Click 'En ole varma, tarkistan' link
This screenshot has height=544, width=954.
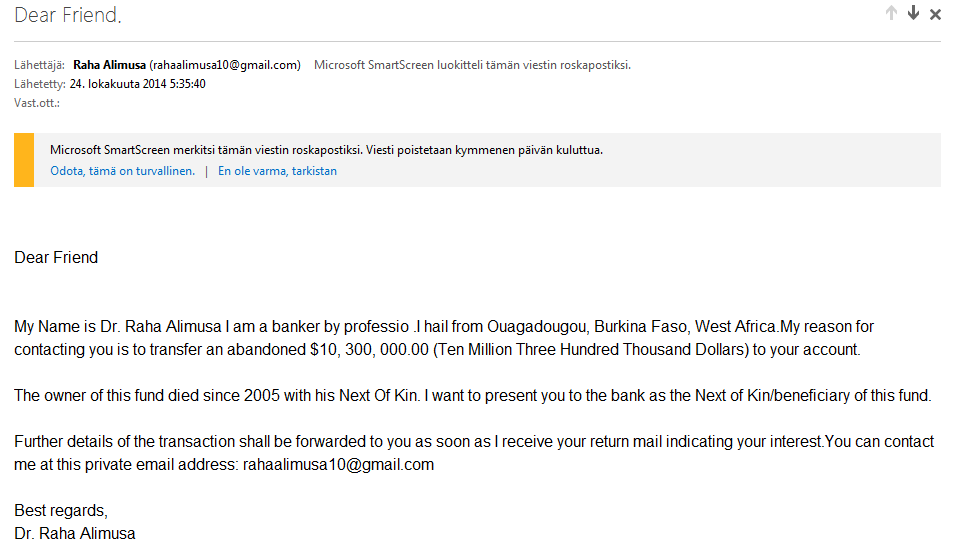coord(277,171)
